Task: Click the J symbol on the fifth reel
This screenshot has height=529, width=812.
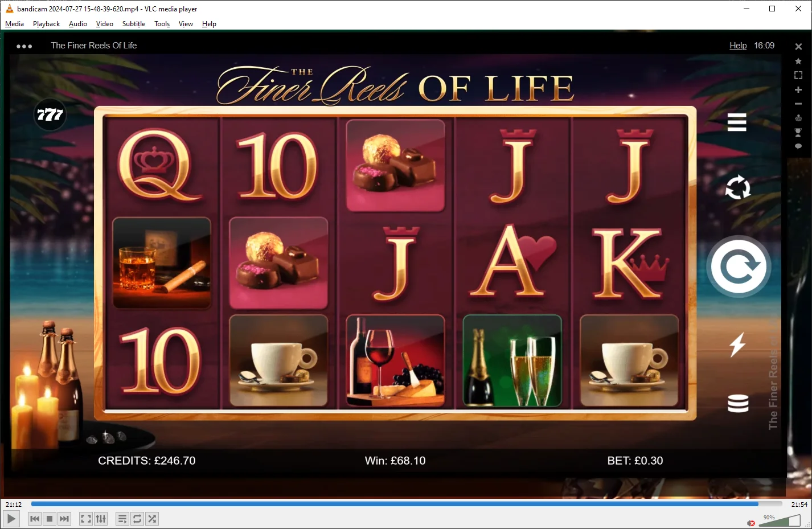Action: point(629,166)
